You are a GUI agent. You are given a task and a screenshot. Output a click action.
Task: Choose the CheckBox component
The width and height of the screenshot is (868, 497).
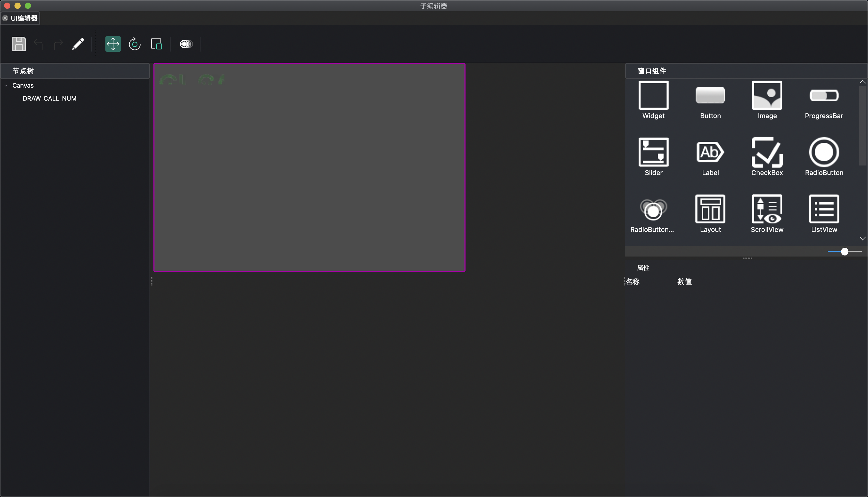767,157
